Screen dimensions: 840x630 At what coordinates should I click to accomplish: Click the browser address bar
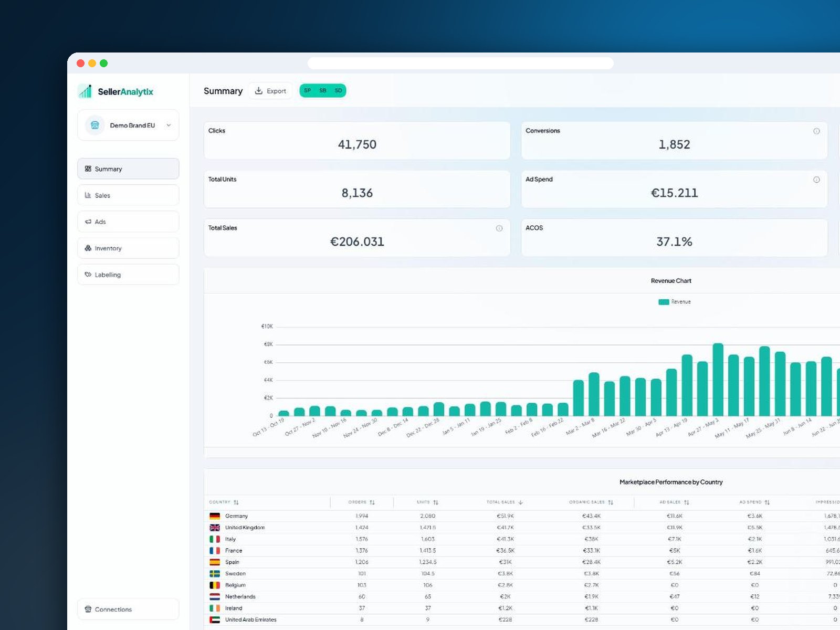tap(460, 64)
